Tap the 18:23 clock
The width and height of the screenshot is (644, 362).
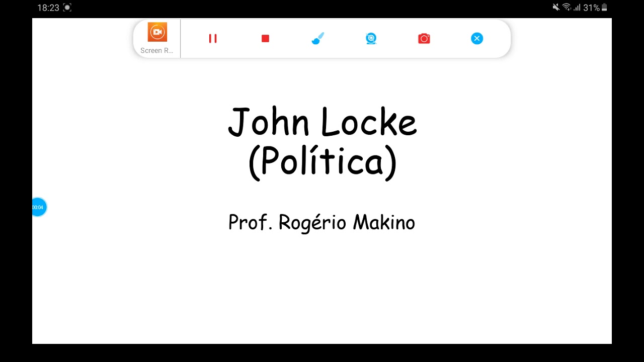tap(48, 8)
